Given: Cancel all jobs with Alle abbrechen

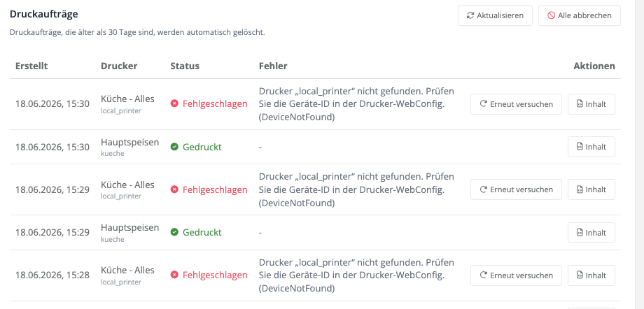Looking at the screenshot, I should 579,15.
